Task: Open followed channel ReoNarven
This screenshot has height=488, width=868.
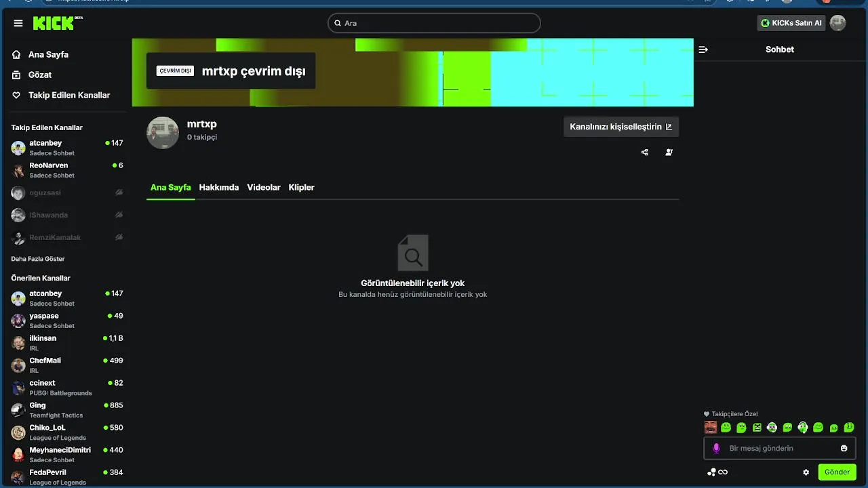Action: click(67, 170)
